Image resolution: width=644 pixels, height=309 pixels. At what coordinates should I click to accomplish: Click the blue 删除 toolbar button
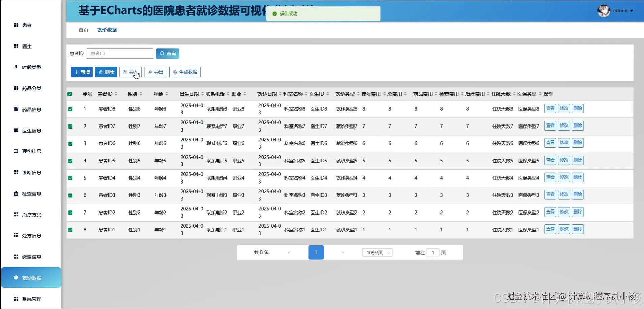(x=106, y=72)
